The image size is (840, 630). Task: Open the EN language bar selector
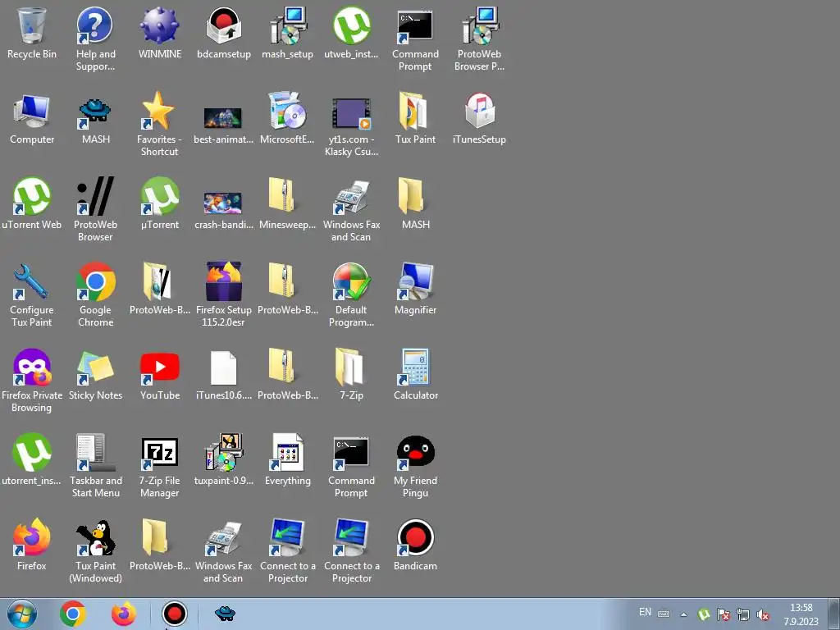pyautogui.click(x=645, y=612)
